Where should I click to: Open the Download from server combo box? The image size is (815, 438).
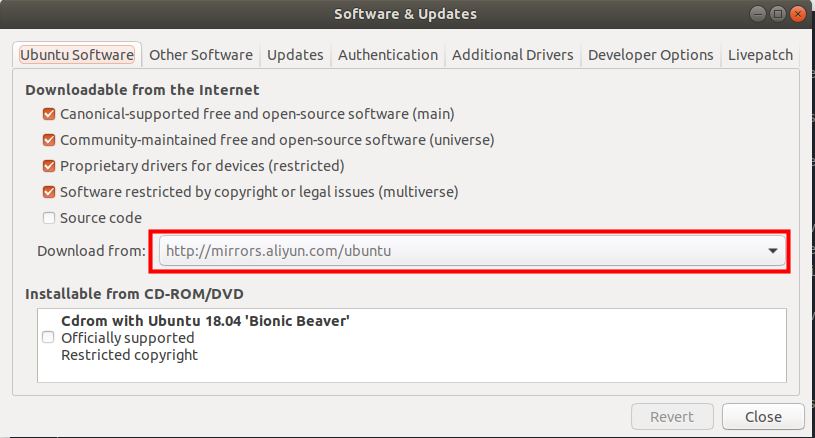coord(468,251)
